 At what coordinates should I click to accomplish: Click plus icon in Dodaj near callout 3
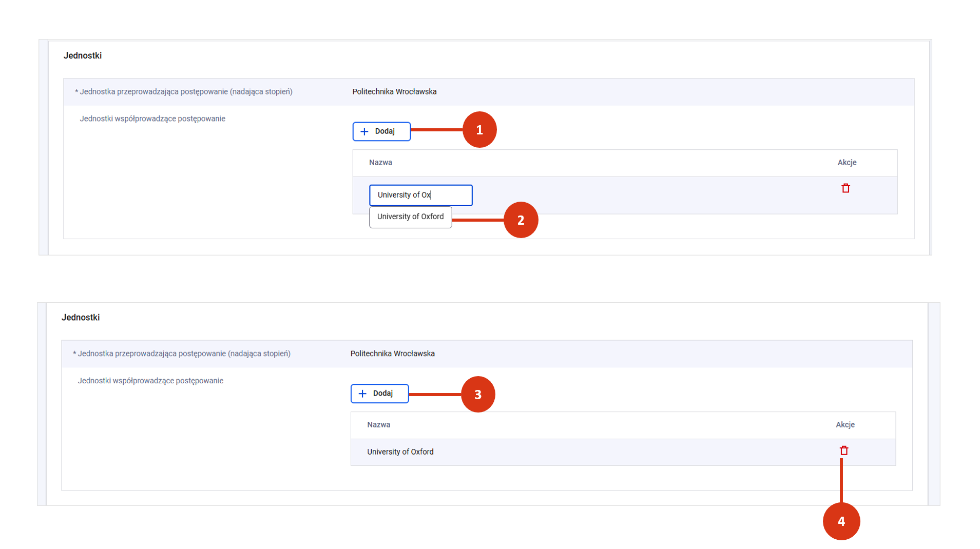click(362, 394)
